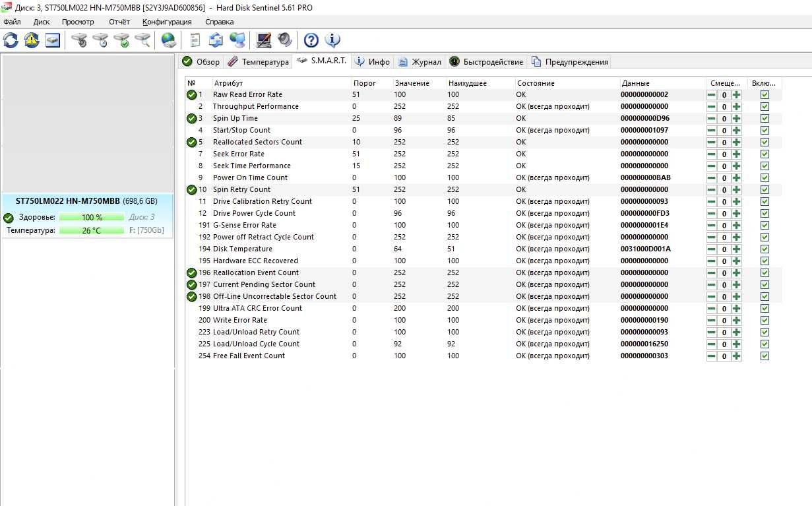Viewport: 812px width, 506px height.
Task: Open the report document toolbar icon
Action: click(x=195, y=40)
